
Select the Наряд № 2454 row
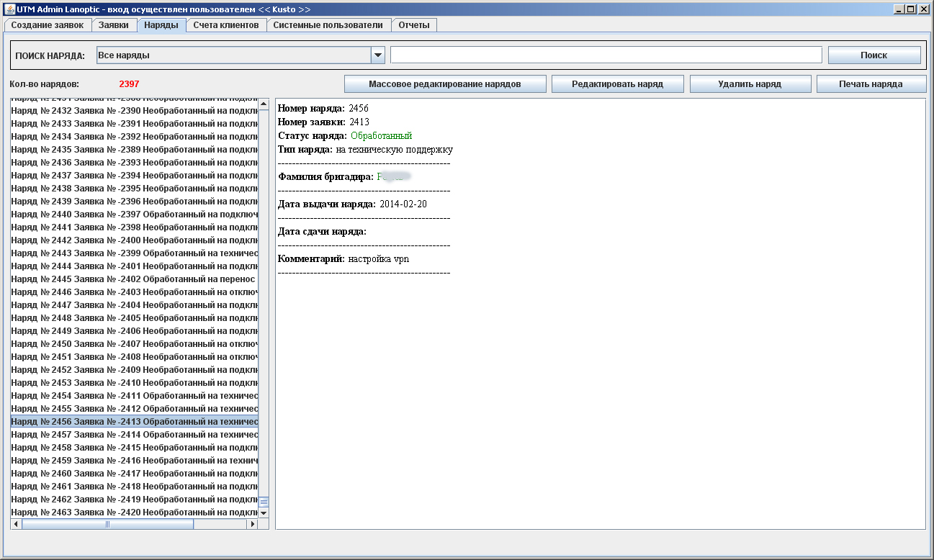click(135, 396)
